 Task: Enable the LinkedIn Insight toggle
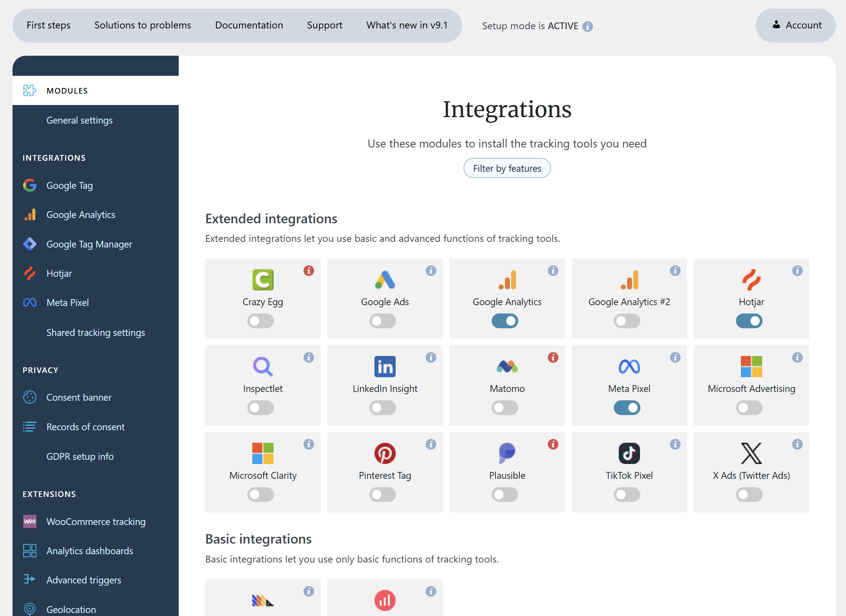pos(383,408)
